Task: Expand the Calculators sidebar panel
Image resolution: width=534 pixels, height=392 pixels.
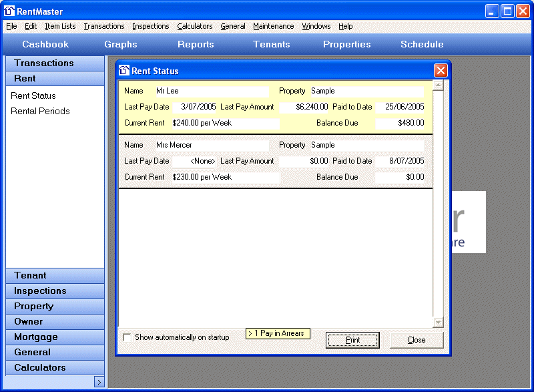Action: 55,367
